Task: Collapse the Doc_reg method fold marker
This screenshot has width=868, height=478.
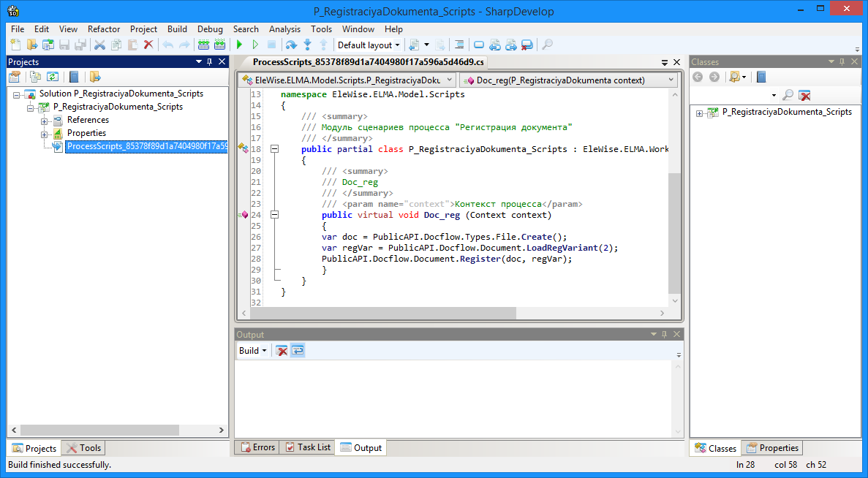Action: [276, 215]
